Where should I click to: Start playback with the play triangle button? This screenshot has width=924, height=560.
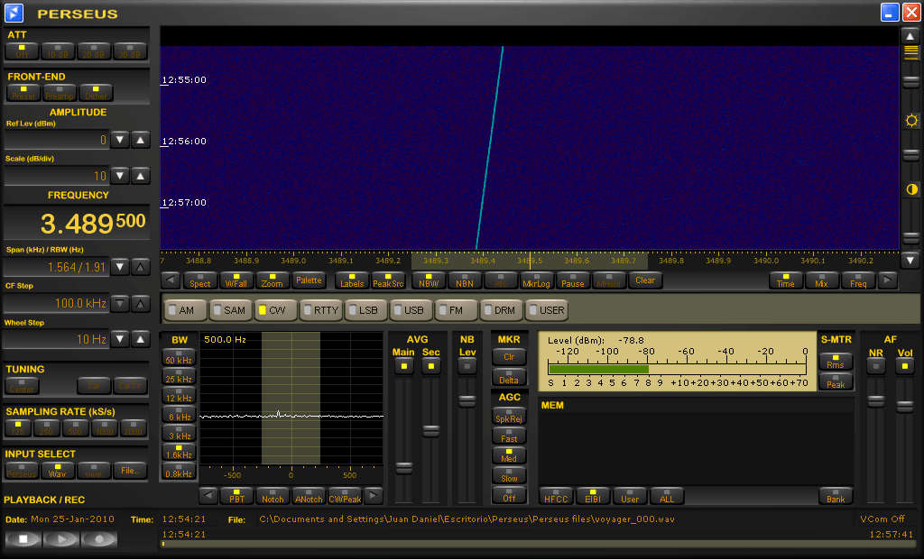(x=60, y=538)
